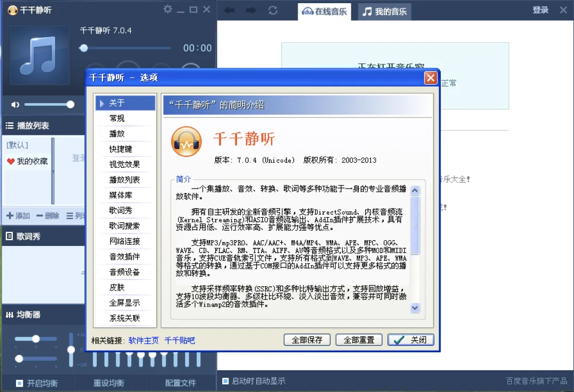Select 媒体库 options category
Image resolution: width=574 pixels, height=392 pixels.
(x=125, y=195)
